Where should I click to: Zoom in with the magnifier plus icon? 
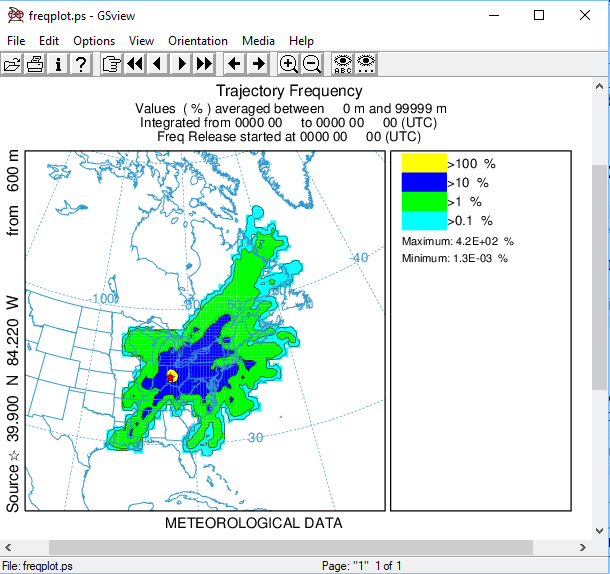(x=288, y=64)
